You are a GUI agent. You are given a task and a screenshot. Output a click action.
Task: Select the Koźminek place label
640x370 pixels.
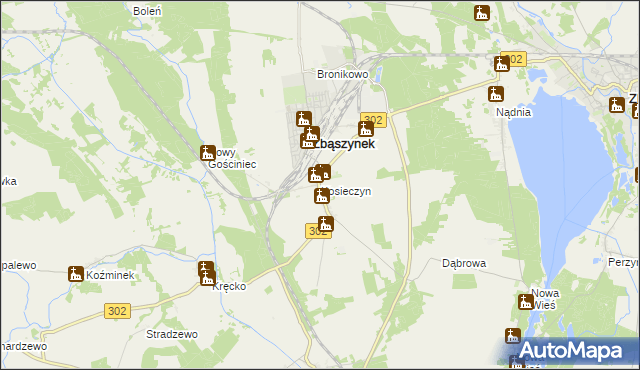(x=110, y=275)
